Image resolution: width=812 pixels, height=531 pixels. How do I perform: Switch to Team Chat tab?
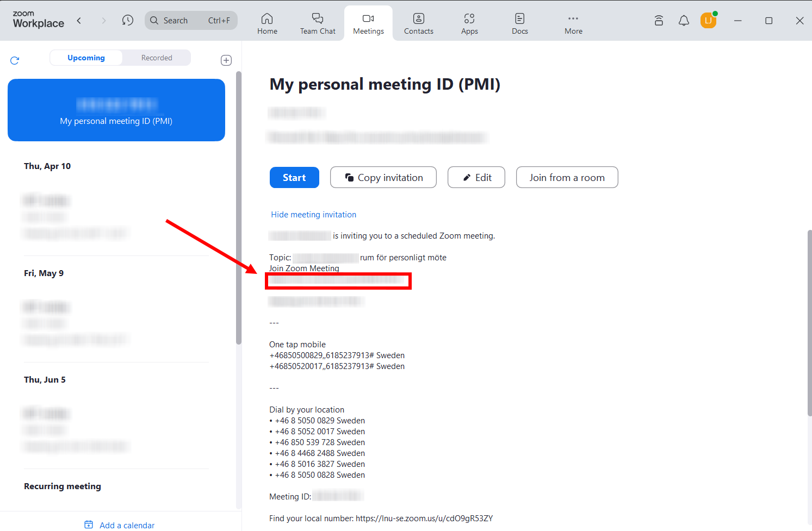point(318,24)
